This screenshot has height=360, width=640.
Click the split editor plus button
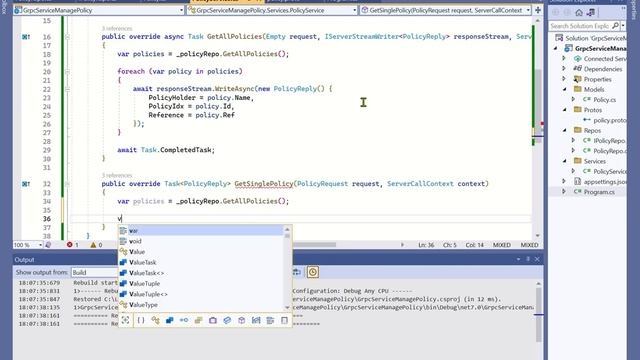click(538, 10)
